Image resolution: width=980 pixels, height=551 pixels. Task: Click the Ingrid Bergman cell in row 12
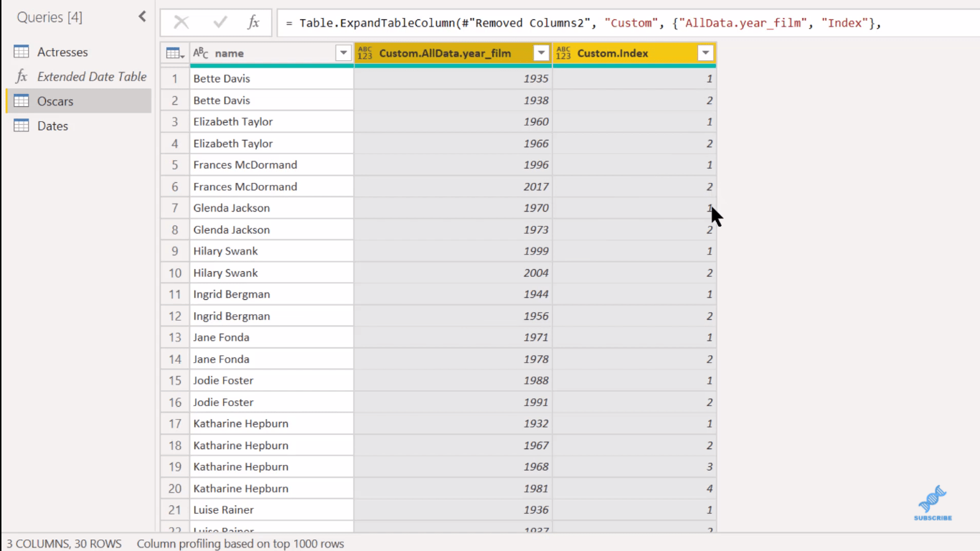pyautogui.click(x=272, y=316)
